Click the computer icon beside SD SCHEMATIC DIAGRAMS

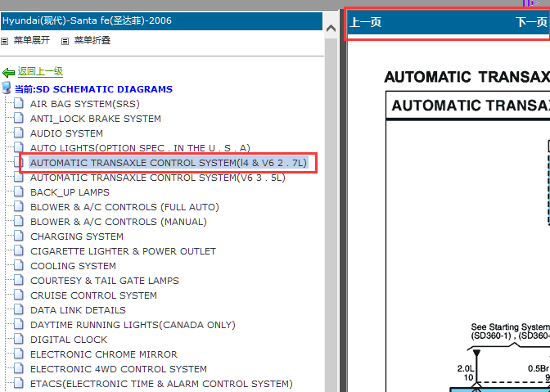[7, 88]
